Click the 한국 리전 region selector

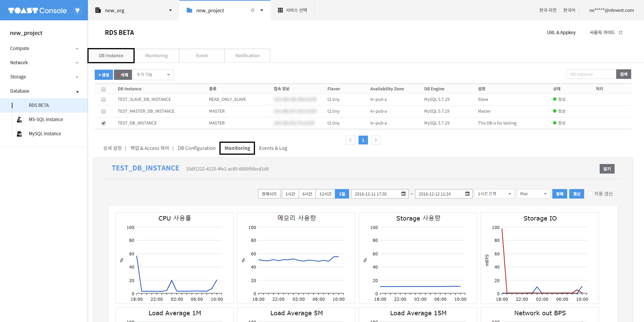[548, 10]
